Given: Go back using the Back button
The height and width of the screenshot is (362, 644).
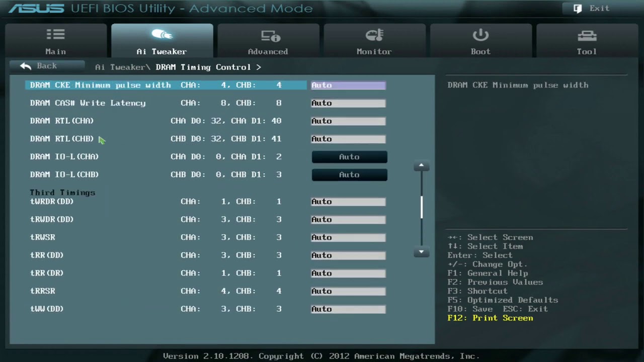Looking at the screenshot, I should coord(47,66).
